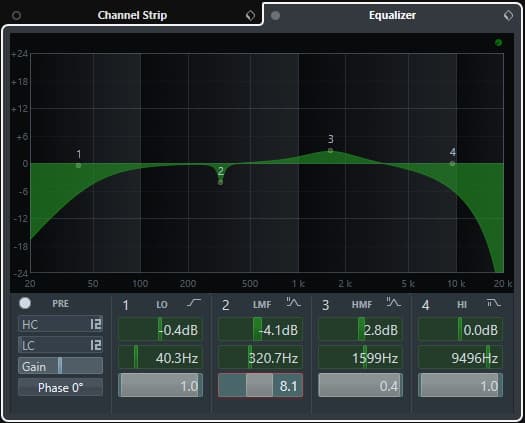
Task: Select EQ curve point 2 on the graph
Action: click(220, 182)
